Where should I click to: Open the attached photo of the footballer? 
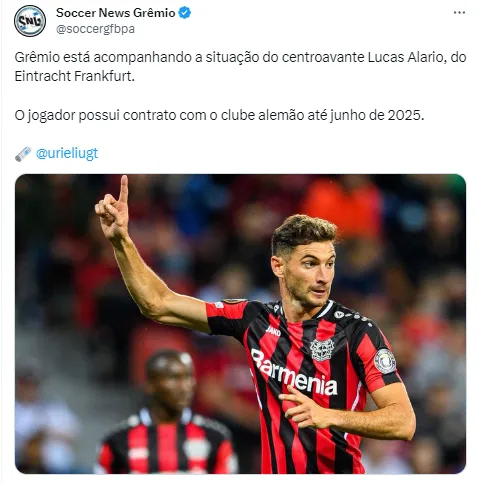(x=240, y=324)
